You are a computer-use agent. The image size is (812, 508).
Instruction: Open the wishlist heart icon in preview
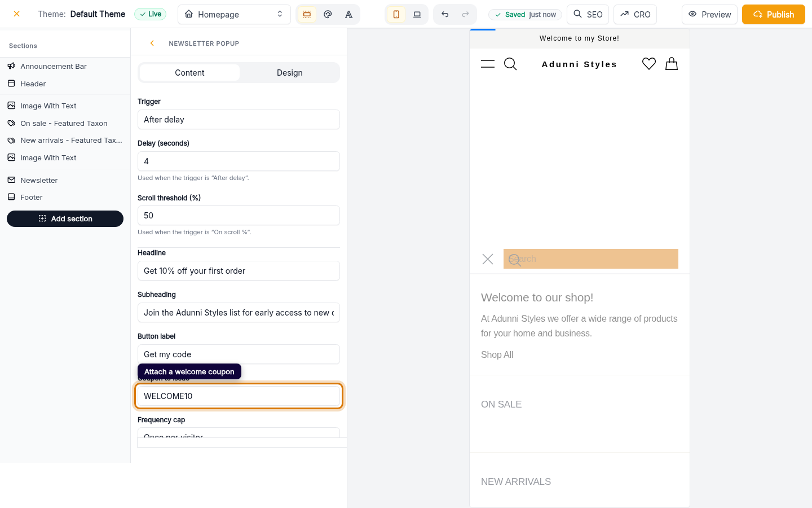click(x=649, y=64)
